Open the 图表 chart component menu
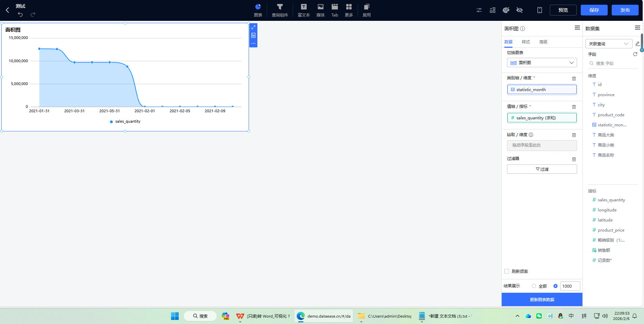The width and height of the screenshot is (644, 324). [258, 10]
